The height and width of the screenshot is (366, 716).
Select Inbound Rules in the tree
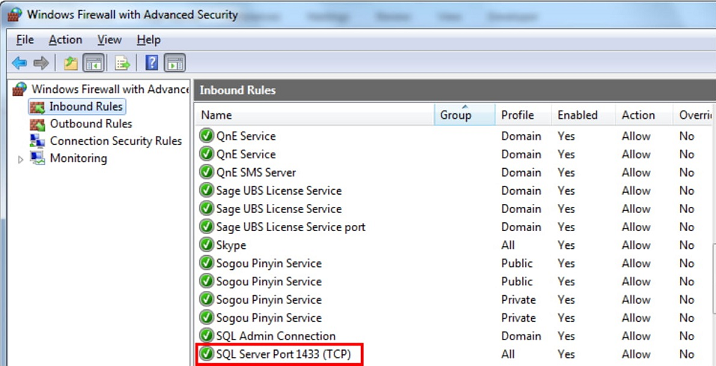pos(86,106)
